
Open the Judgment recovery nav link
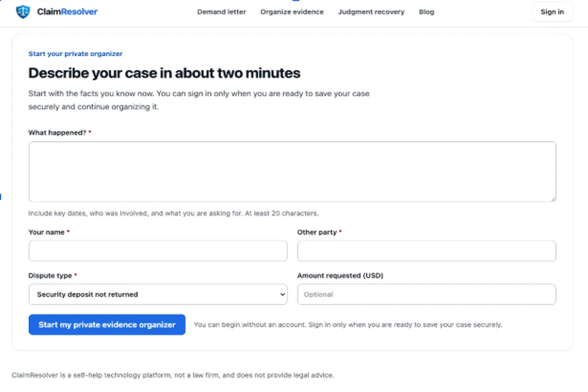[371, 12]
